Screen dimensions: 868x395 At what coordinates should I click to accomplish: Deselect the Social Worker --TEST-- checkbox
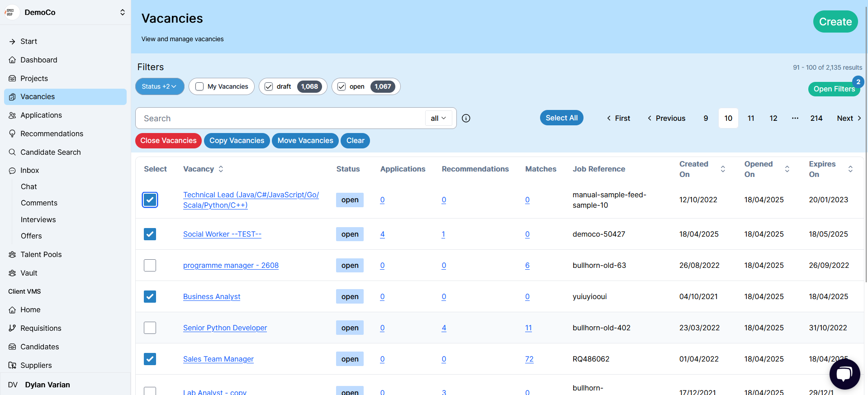[150, 234]
